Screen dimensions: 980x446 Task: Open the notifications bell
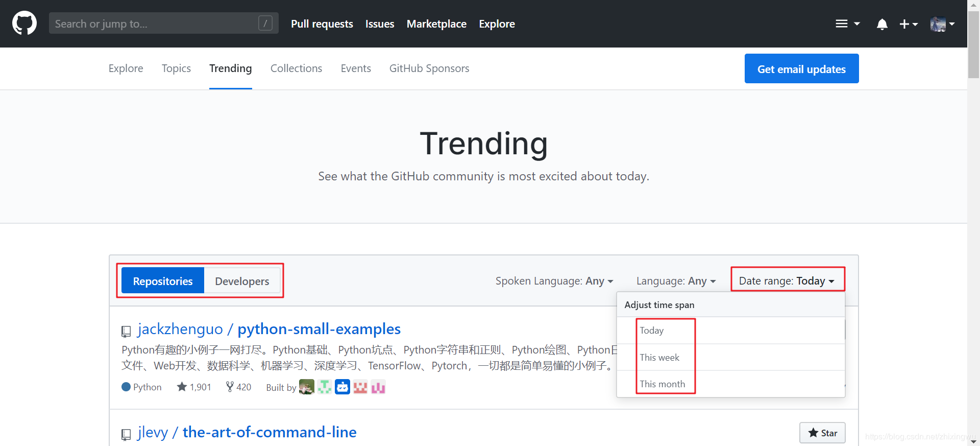pos(881,24)
